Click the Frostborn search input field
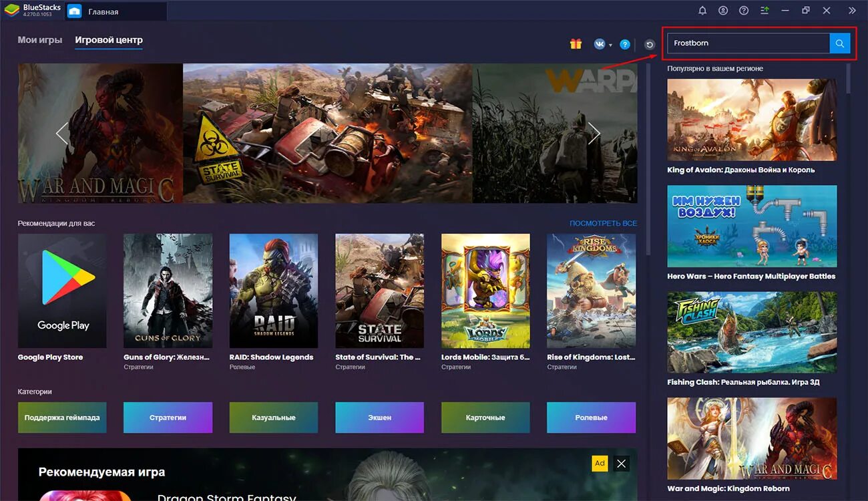The height and width of the screenshot is (501, 868). click(748, 43)
